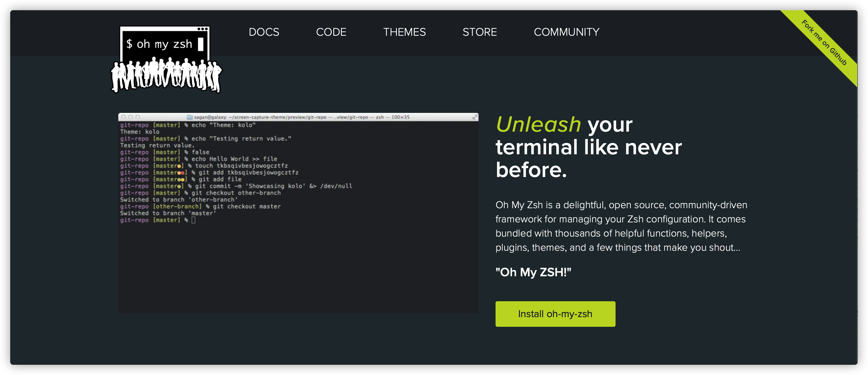
Task: Click the oh my zsh logo
Action: point(165,44)
